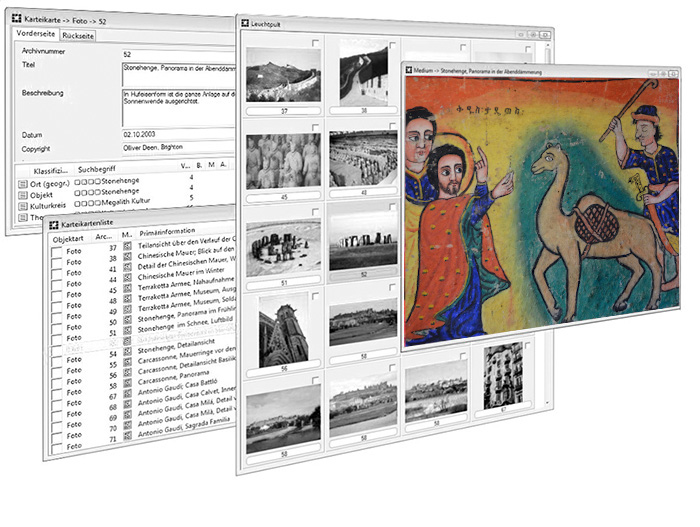
Task: Click the Karteikarte window app icon
Action: 17,18
